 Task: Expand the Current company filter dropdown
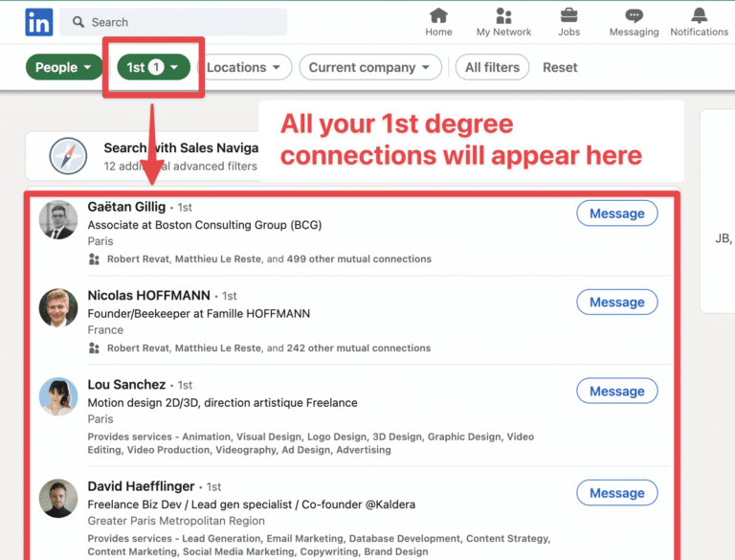[x=370, y=68]
